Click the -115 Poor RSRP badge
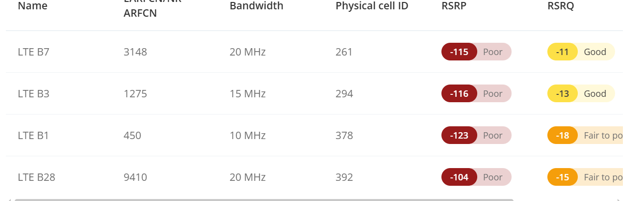 point(476,52)
